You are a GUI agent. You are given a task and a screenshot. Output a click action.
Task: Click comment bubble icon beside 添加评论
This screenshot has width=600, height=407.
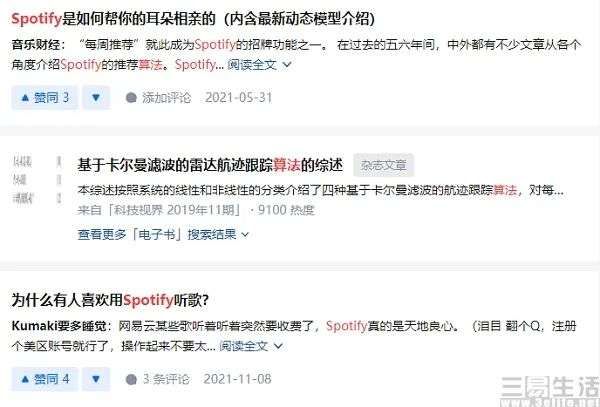point(131,98)
